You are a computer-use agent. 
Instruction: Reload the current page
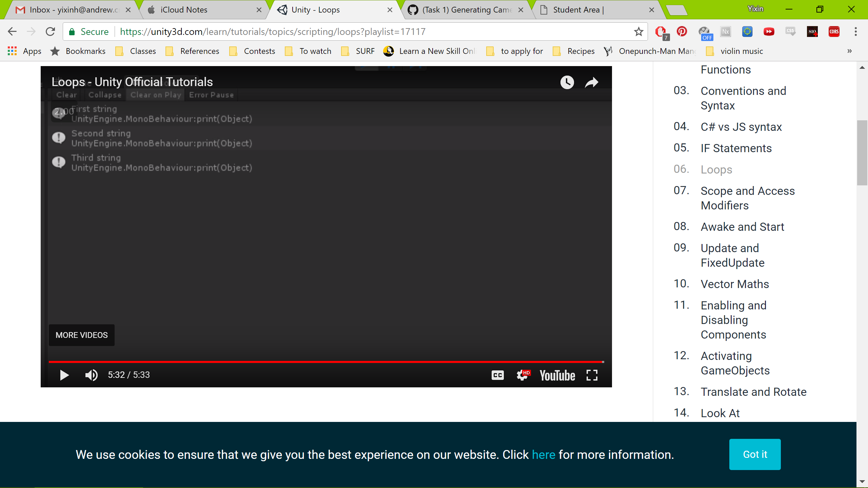coord(50,32)
